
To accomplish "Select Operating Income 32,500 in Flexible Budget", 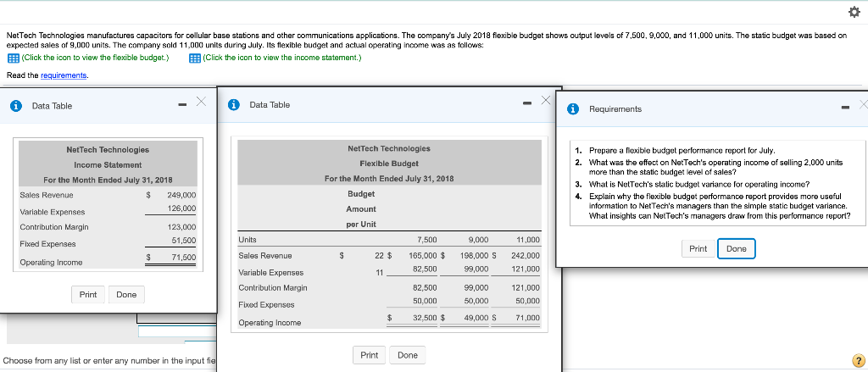I will click(x=426, y=319).
